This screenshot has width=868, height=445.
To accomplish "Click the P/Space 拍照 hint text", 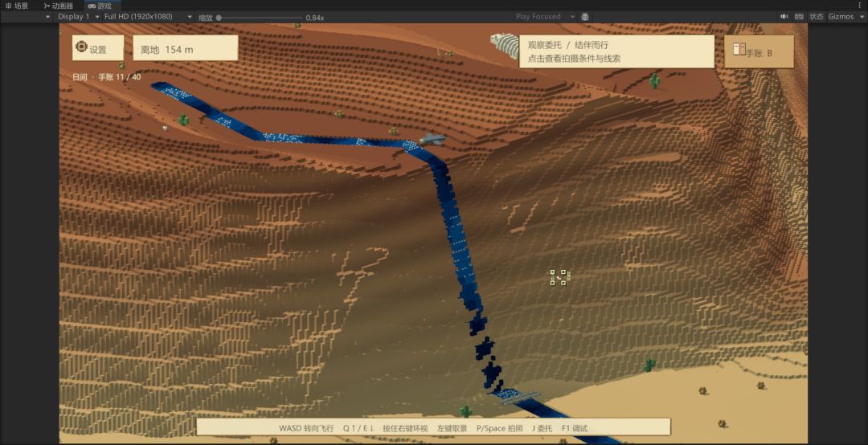I will click(x=499, y=428).
